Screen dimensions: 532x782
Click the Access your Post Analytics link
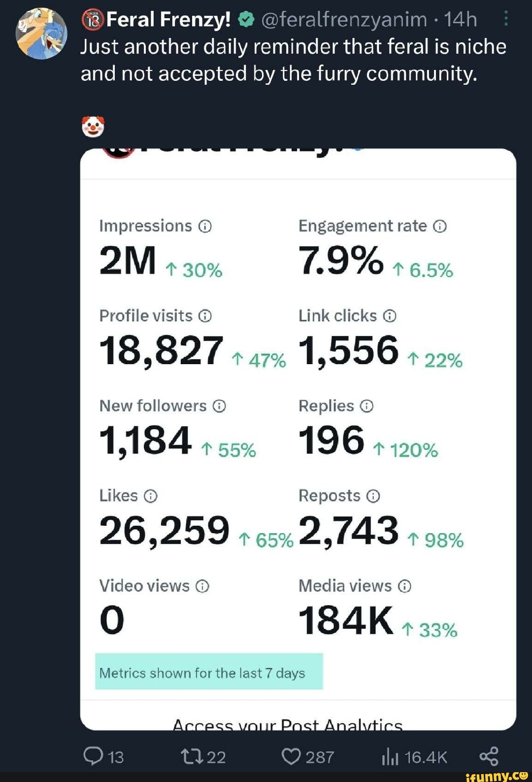(288, 724)
